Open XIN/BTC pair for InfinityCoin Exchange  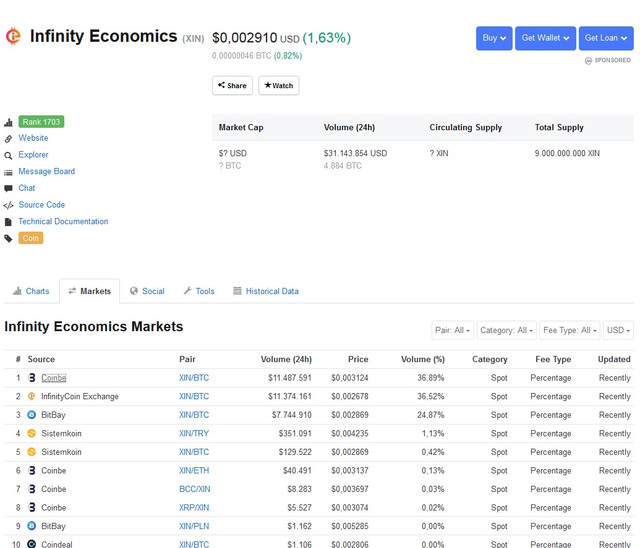pyautogui.click(x=194, y=396)
